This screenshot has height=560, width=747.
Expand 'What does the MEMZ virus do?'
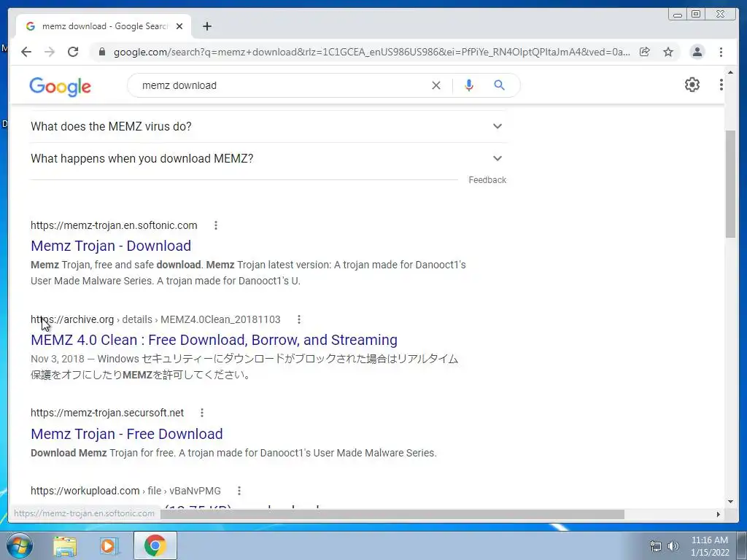pyautogui.click(x=268, y=126)
